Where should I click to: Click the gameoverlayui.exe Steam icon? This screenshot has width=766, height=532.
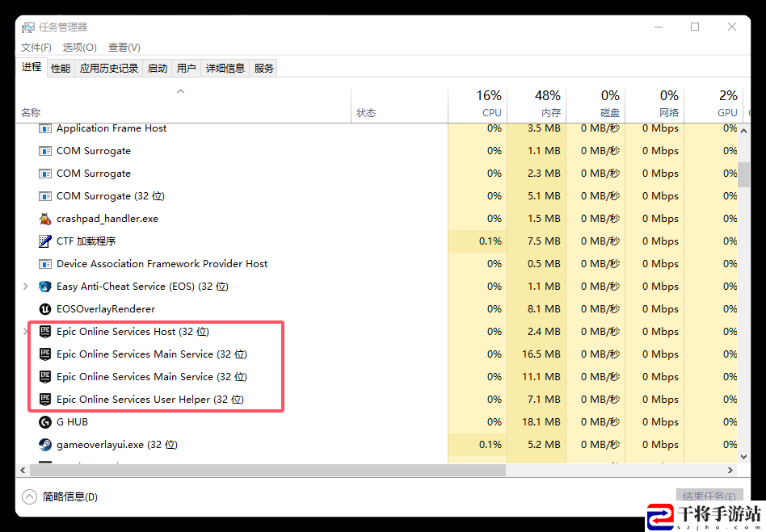[x=45, y=445]
